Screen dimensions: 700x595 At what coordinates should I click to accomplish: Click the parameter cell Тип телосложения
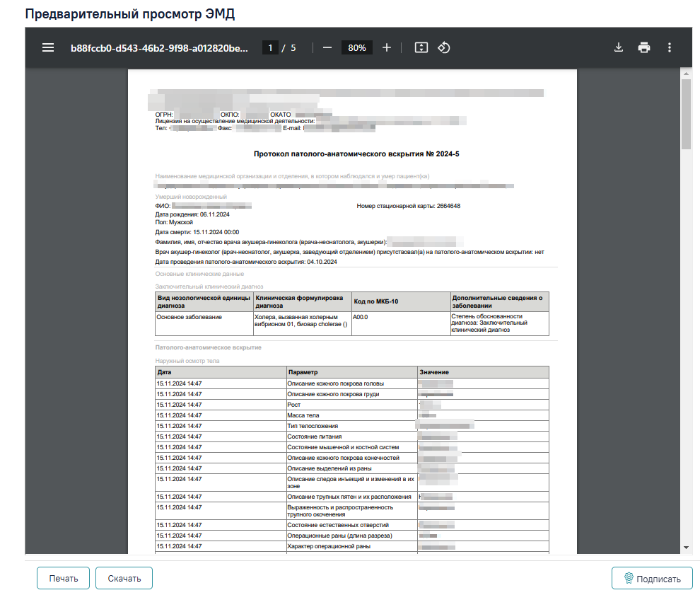[352, 426]
